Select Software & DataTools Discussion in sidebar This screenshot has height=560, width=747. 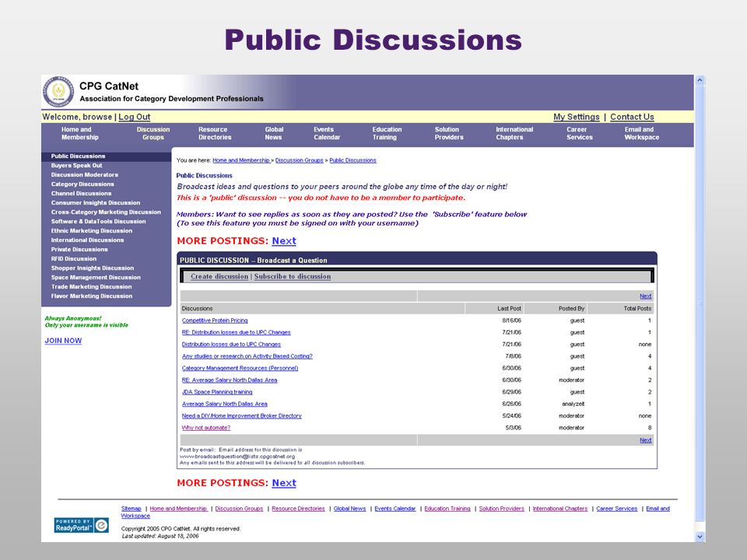(x=99, y=222)
